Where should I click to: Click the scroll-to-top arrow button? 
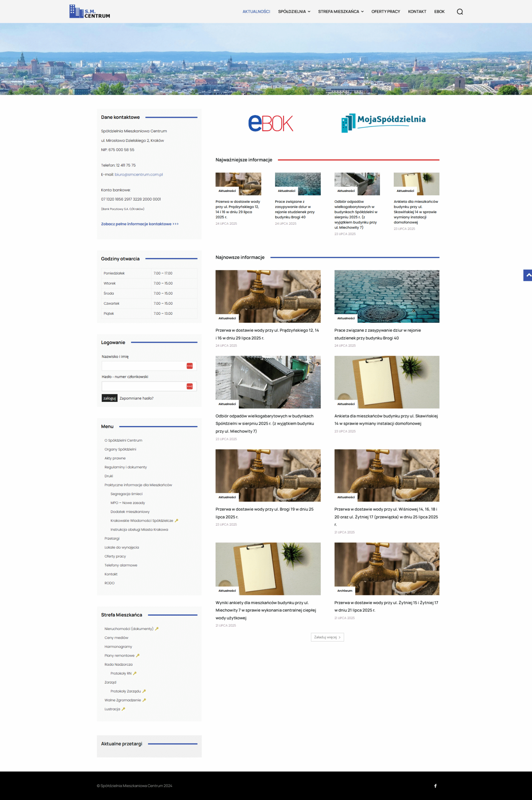528,275
